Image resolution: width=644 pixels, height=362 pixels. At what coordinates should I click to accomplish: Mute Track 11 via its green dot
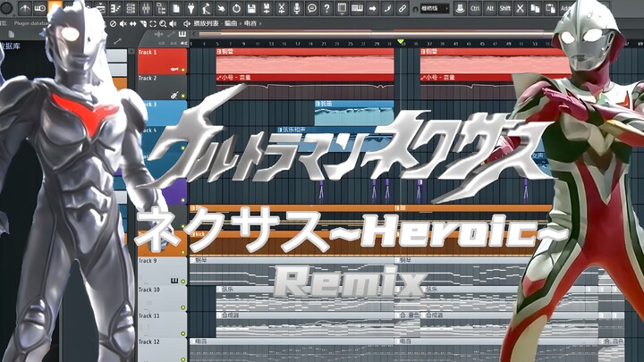point(182,333)
